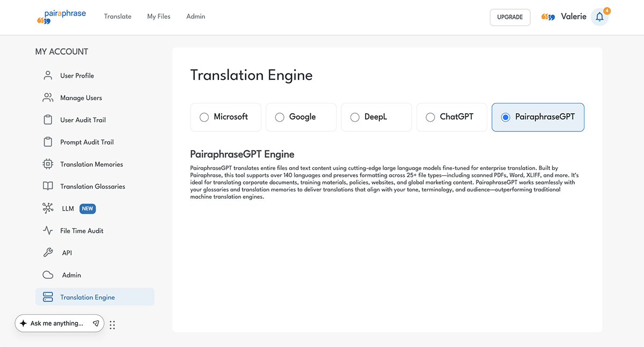Open the Translate menu
This screenshot has width=644, height=347.
tap(118, 17)
